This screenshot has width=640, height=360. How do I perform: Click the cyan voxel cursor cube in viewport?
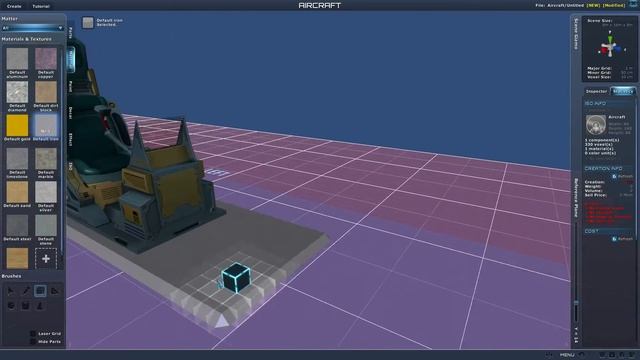(236, 278)
